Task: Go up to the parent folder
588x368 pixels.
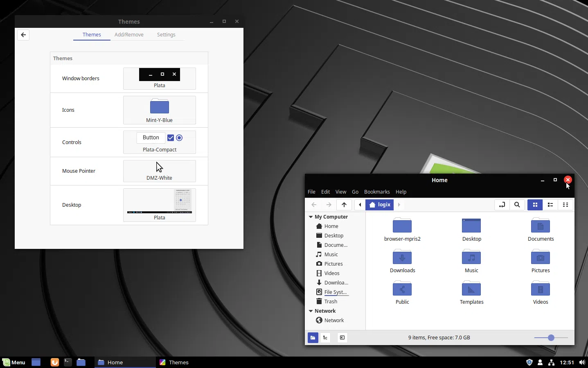Action: tap(344, 205)
